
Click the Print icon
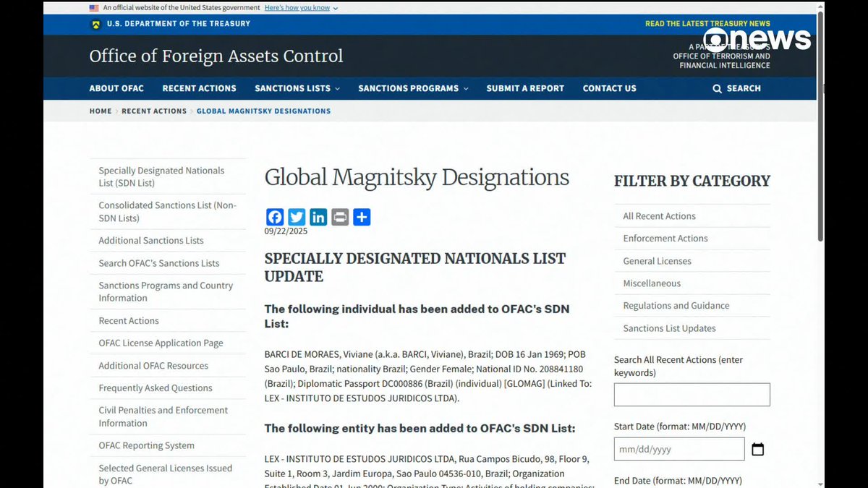(x=340, y=217)
